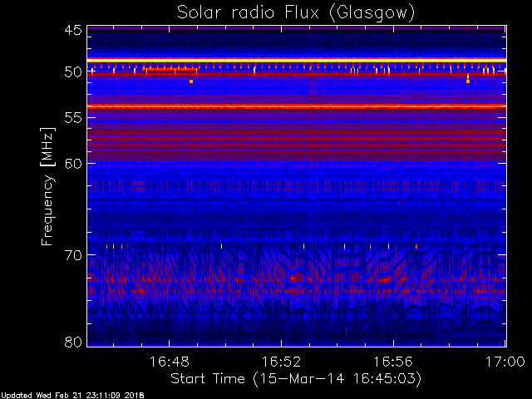
Task: Click the '17:00' time tick label
Action: pos(505,362)
